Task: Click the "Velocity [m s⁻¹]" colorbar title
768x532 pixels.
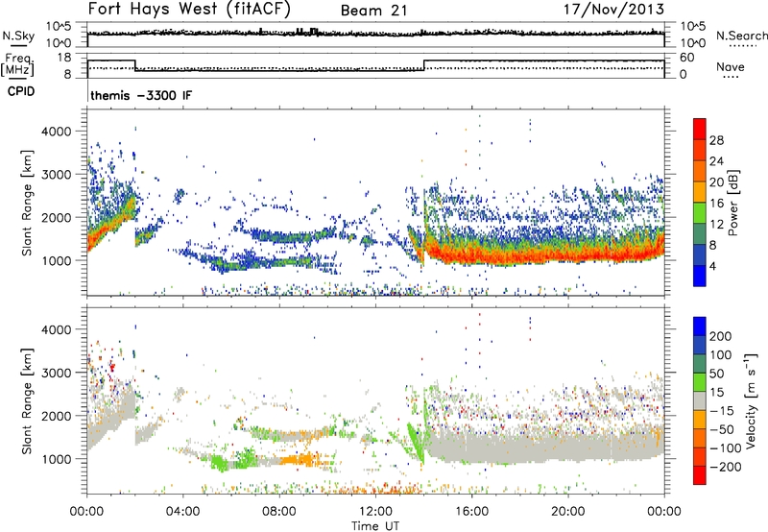Action: click(750, 400)
